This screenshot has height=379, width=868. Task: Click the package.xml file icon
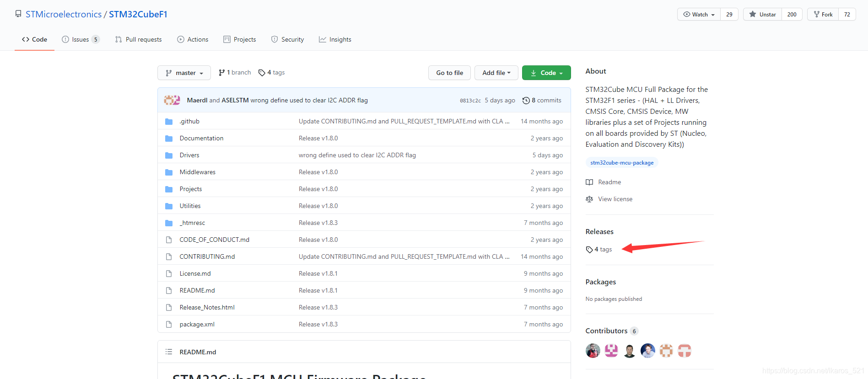(x=169, y=325)
